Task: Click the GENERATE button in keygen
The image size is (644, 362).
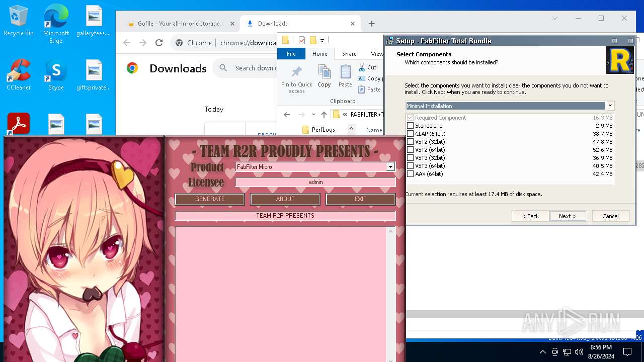Action: [x=210, y=199]
